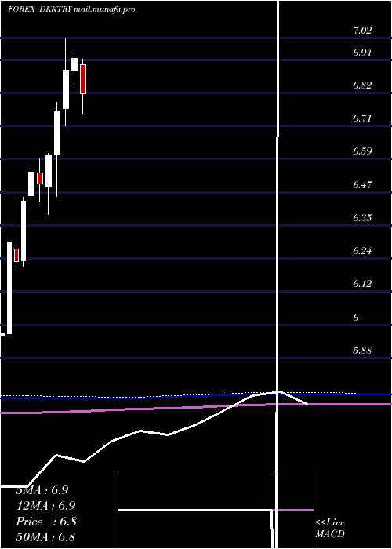Click the small red candle near 6.47
Screen dimensions: 392x549
point(39,178)
